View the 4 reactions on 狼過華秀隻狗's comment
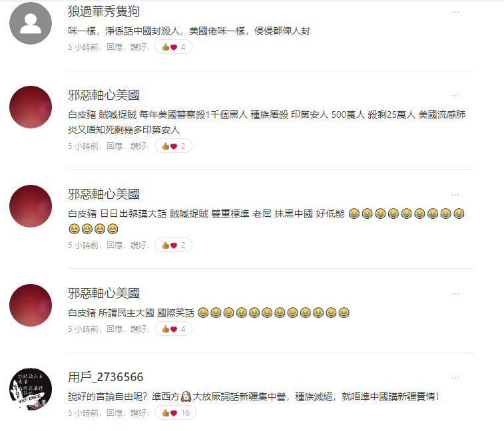Image resolution: width=504 pixels, height=431 pixels. [x=173, y=47]
